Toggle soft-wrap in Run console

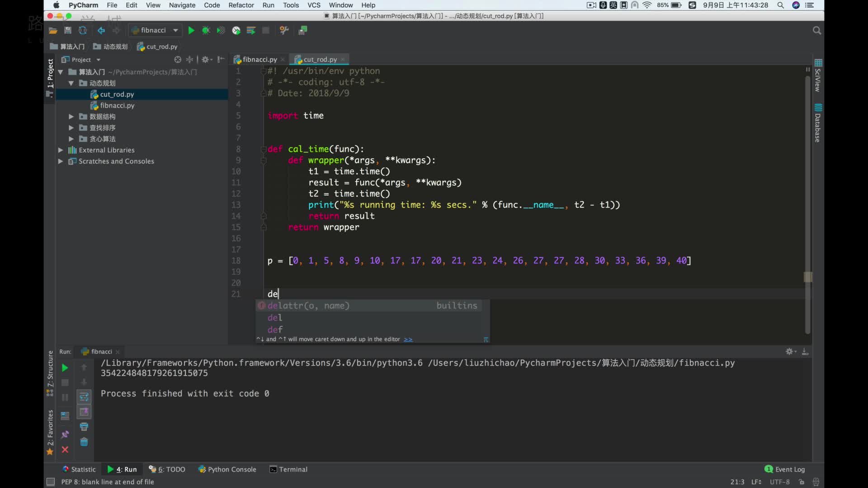tap(84, 397)
